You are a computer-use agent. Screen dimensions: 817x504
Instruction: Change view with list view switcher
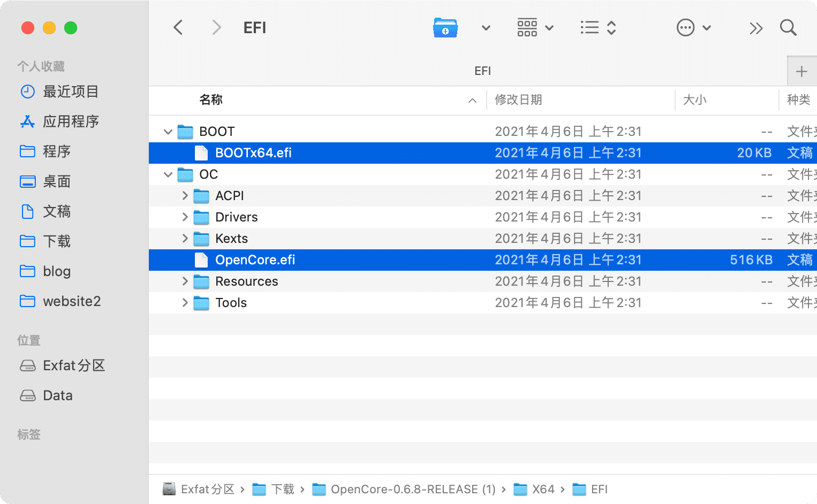coord(598,28)
